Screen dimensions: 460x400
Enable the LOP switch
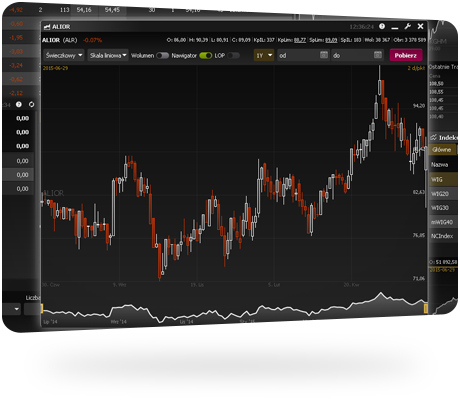pyautogui.click(x=234, y=55)
